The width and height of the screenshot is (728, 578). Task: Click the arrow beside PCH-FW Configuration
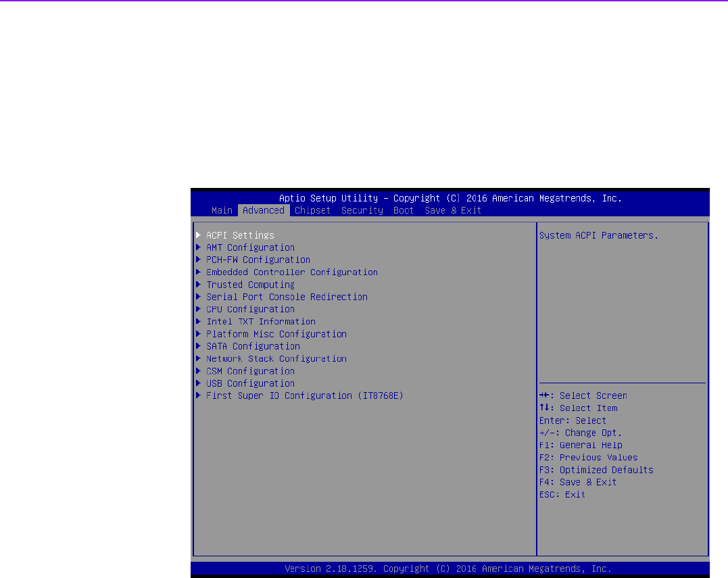click(198, 260)
